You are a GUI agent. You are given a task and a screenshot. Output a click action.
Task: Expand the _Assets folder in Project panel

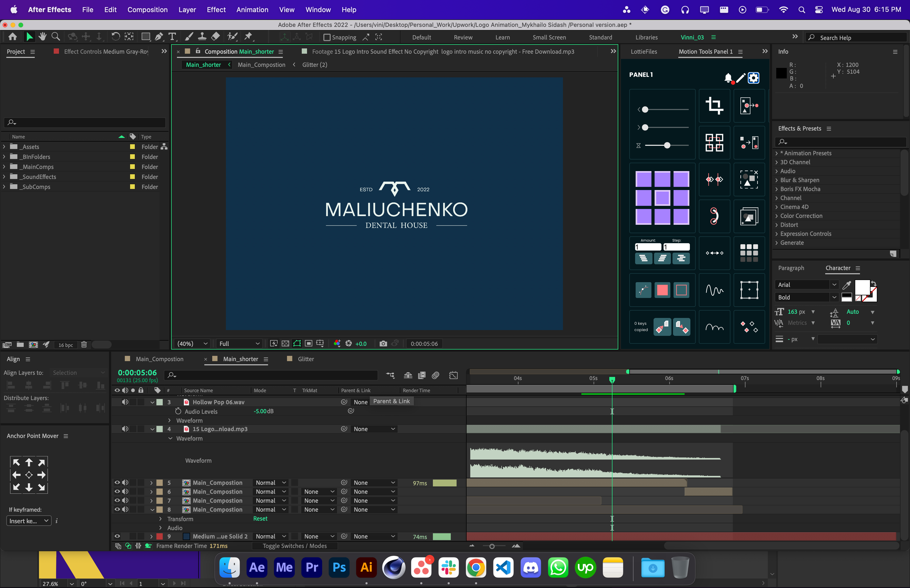[x=4, y=147]
